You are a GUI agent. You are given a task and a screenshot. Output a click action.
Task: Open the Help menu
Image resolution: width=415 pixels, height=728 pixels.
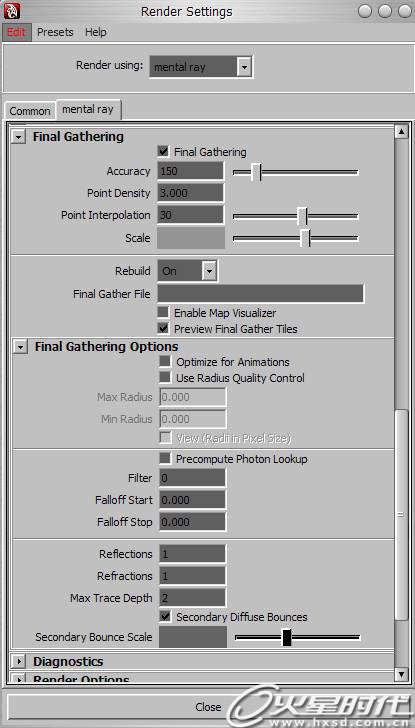[96, 32]
